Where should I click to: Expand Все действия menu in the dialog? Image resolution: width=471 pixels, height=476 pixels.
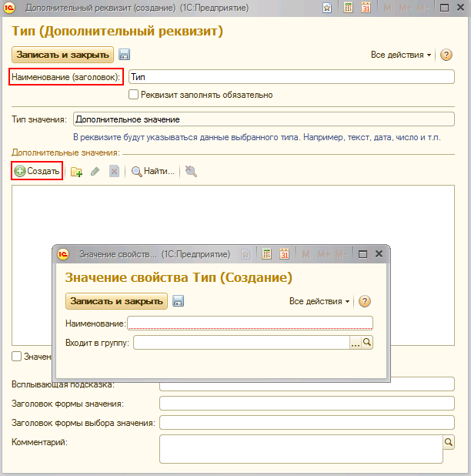[319, 301]
